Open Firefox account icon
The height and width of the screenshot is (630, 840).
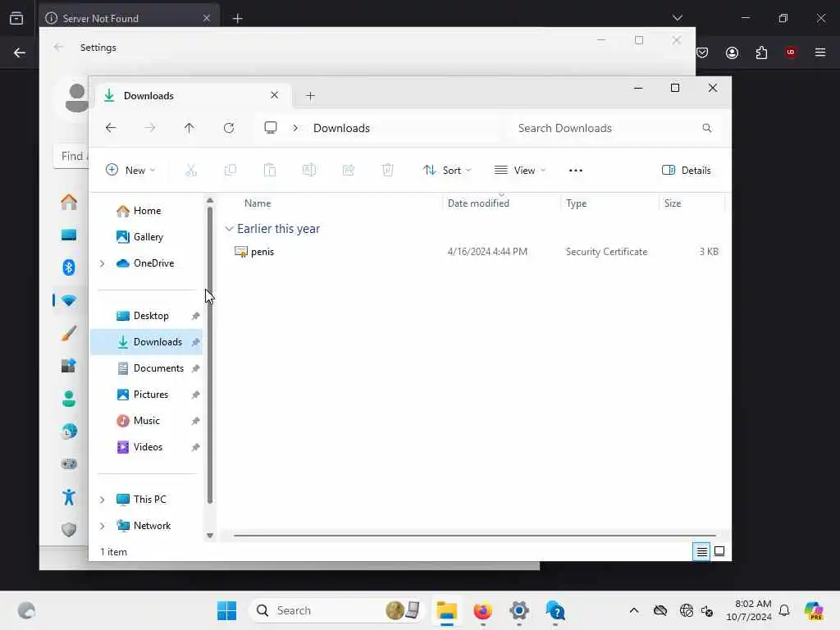732,52
